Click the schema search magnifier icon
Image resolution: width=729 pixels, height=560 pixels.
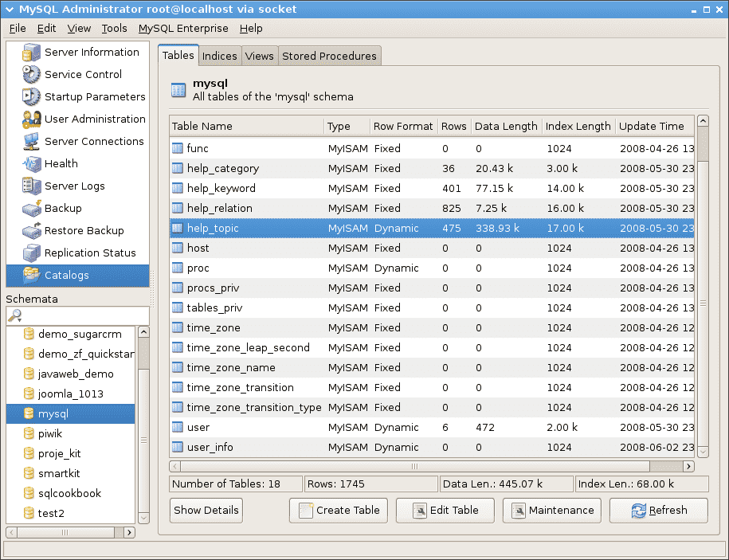15,315
